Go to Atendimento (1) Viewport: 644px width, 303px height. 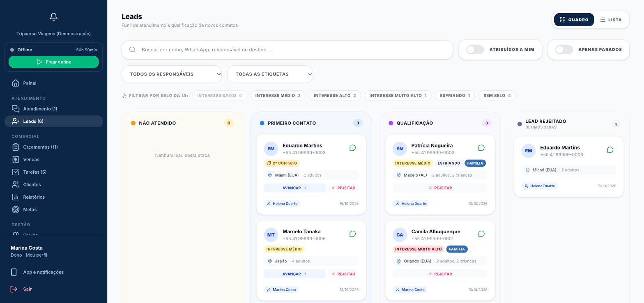pyautogui.click(x=53, y=109)
